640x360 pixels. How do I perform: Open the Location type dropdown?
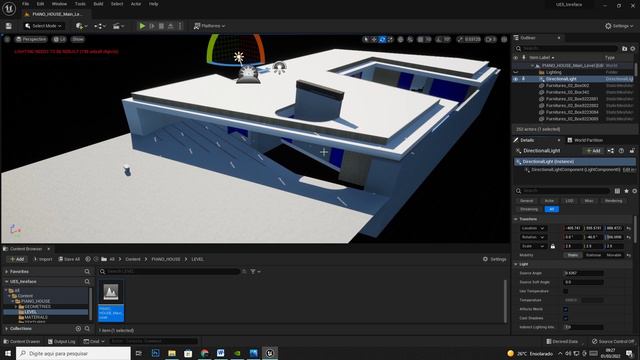click(533, 228)
